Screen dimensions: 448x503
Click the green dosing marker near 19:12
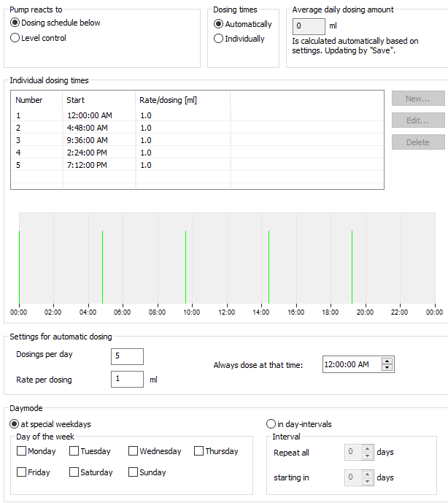point(352,267)
